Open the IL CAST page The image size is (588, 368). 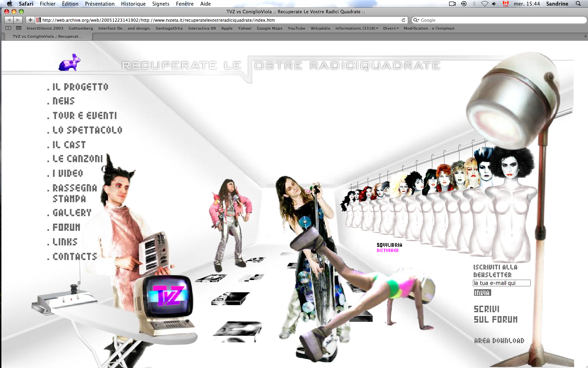69,144
